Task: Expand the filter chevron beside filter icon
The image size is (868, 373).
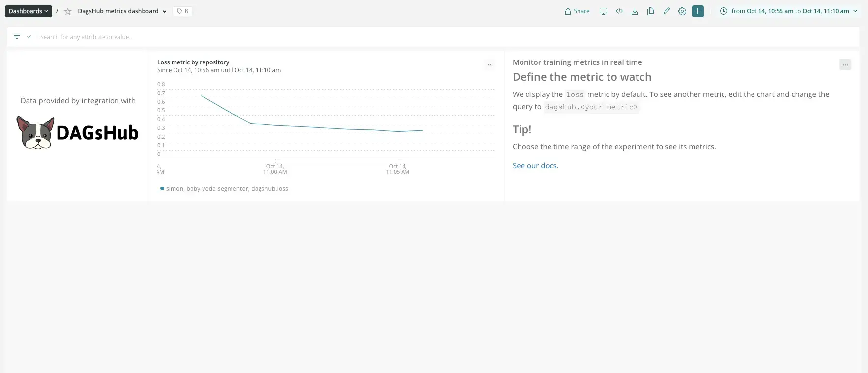Action: click(29, 37)
